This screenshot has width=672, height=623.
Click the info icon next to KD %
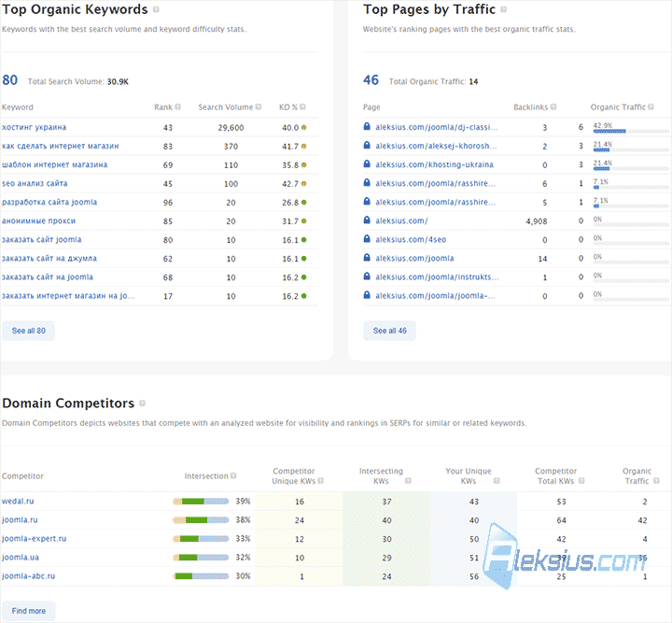click(302, 106)
